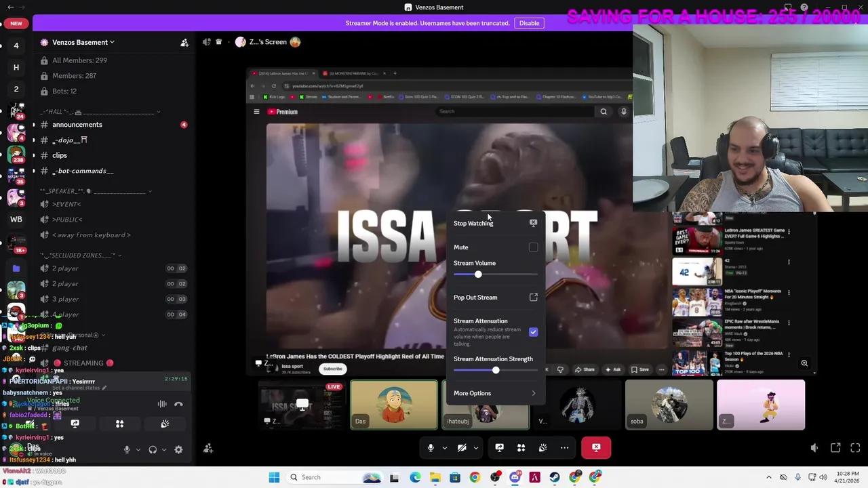
Task: Enter full screen for the call
Action: 855,447
